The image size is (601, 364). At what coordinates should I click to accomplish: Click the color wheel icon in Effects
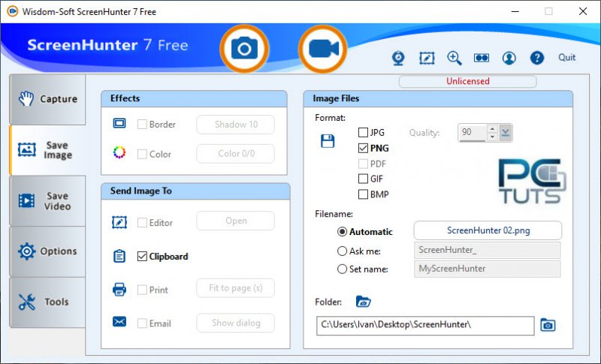119,152
